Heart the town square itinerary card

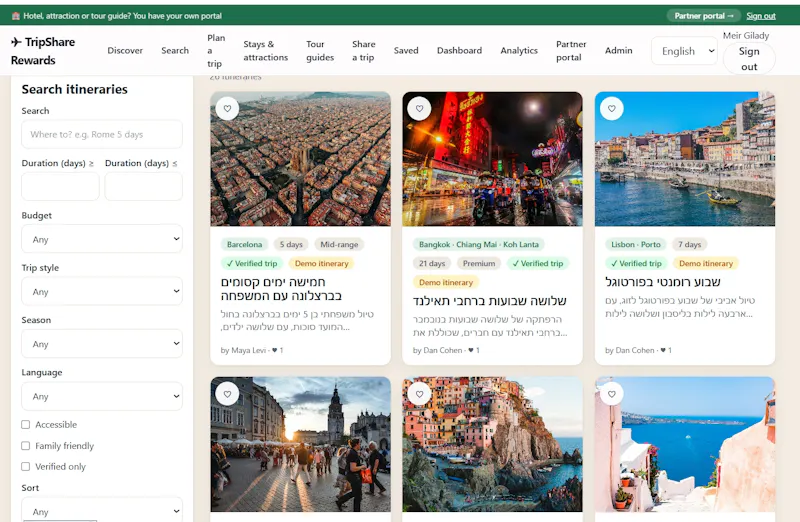[x=227, y=394]
